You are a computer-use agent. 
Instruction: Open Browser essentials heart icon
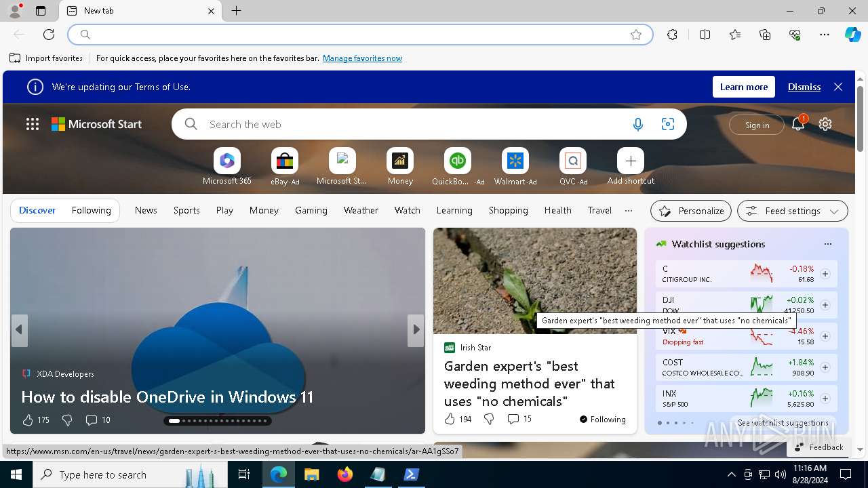tap(795, 35)
